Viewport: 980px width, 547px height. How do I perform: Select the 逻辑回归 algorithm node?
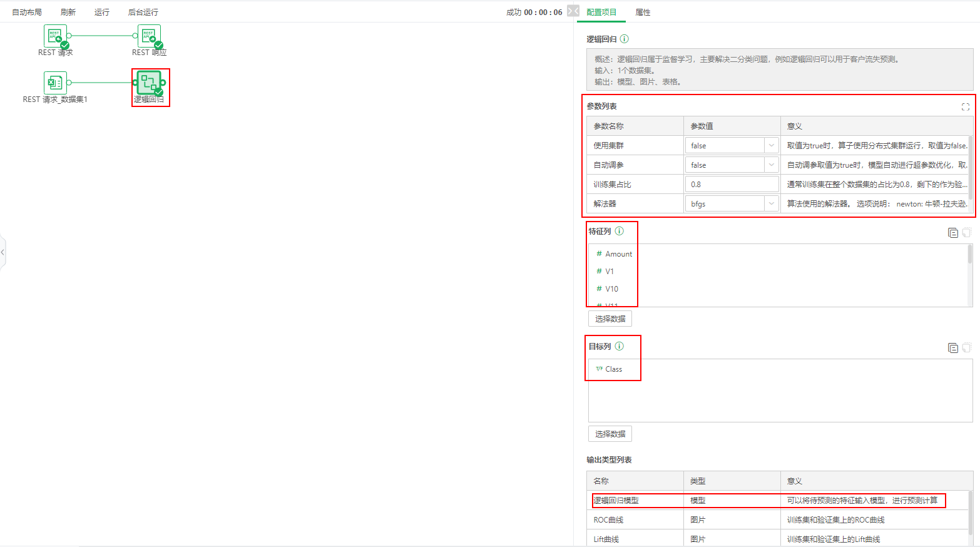coord(150,83)
